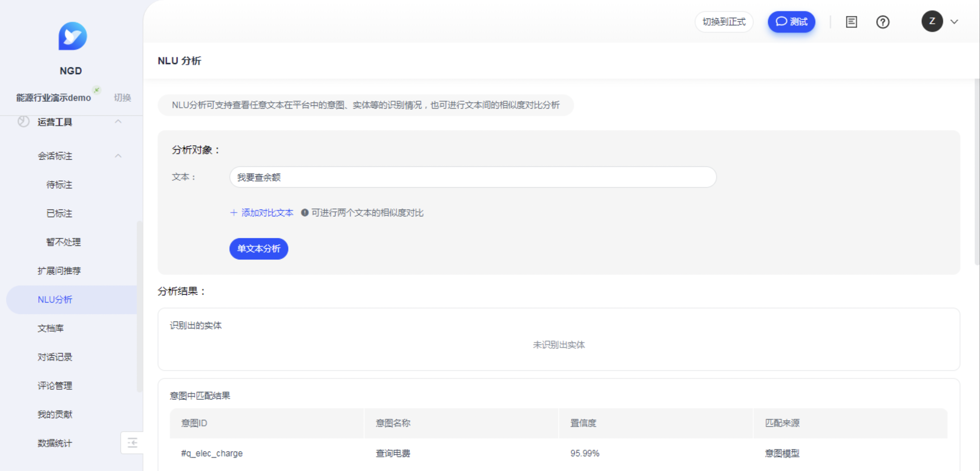Click the 文本 input field

coord(473,177)
